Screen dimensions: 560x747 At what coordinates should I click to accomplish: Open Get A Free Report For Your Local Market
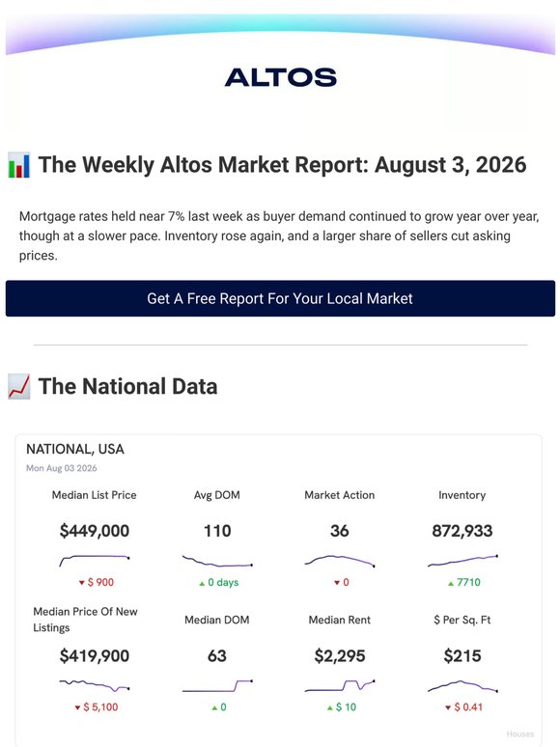[x=280, y=298]
